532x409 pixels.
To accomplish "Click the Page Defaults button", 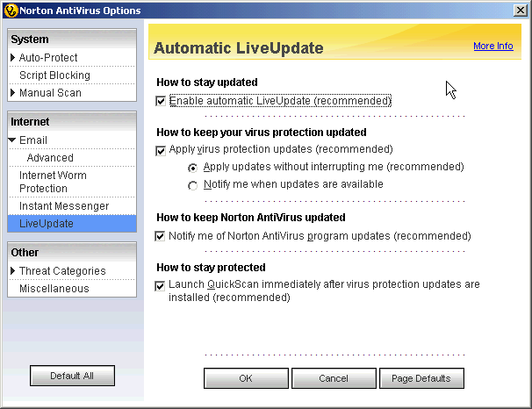I will (x=421, y=378).
